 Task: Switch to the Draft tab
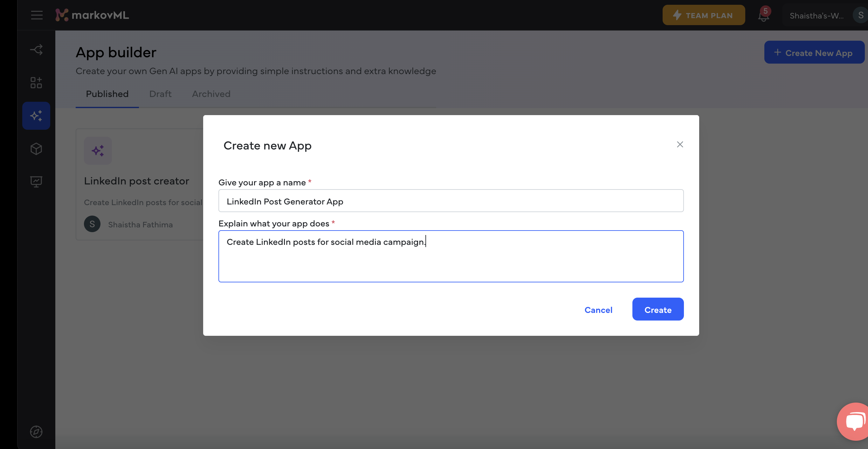tap(160, 93)
